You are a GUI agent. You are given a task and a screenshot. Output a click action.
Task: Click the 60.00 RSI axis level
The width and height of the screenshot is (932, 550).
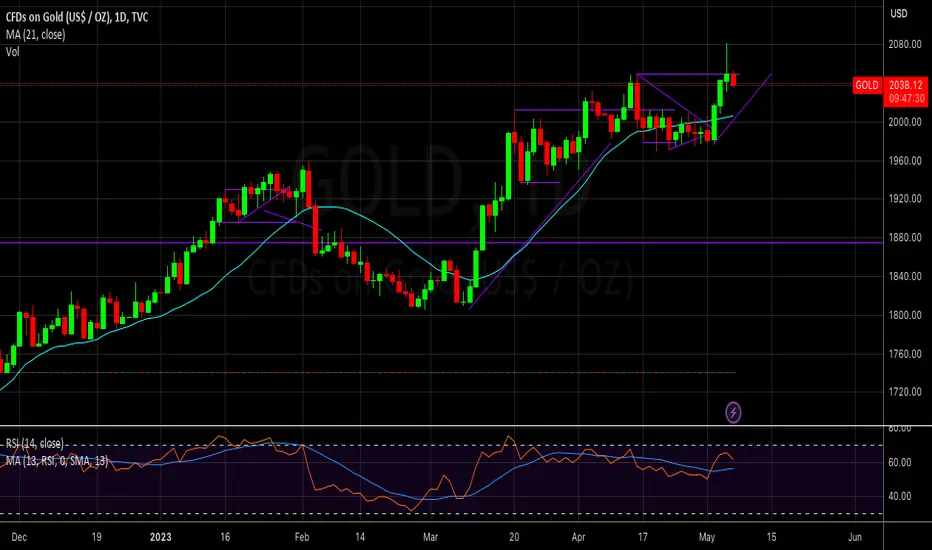899,462
